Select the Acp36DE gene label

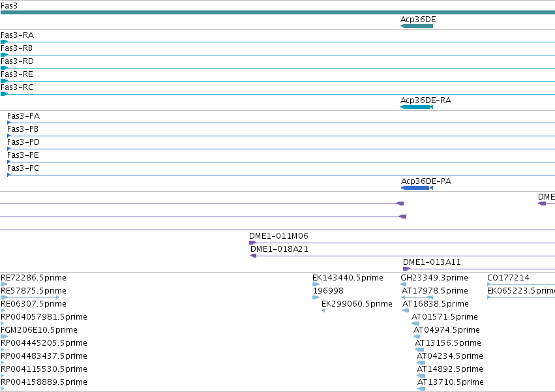(x=418, y=20)
